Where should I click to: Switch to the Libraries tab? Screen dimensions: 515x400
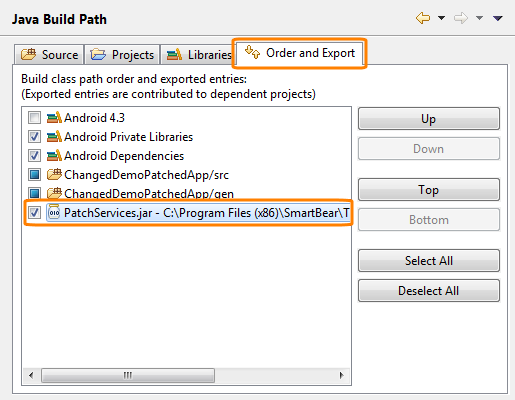[x=199, y=54]
